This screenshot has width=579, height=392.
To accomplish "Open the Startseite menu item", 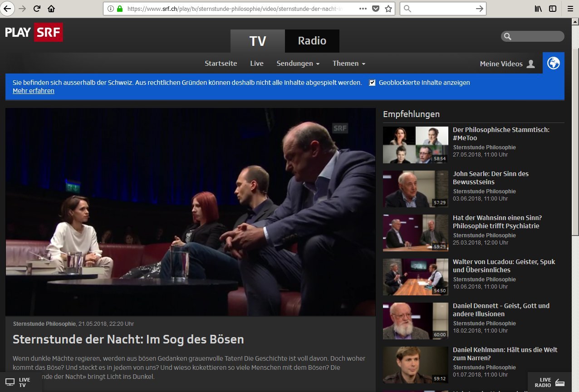I will coord(221,64).
